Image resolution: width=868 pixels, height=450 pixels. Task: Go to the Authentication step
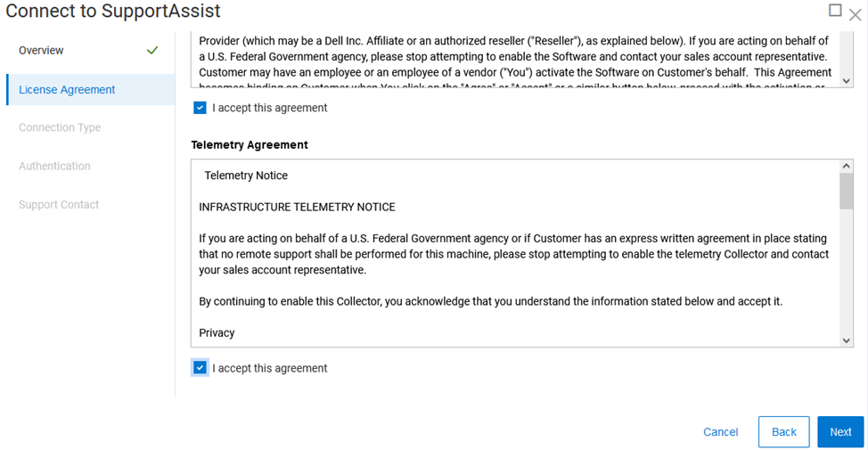pos(54,166)
